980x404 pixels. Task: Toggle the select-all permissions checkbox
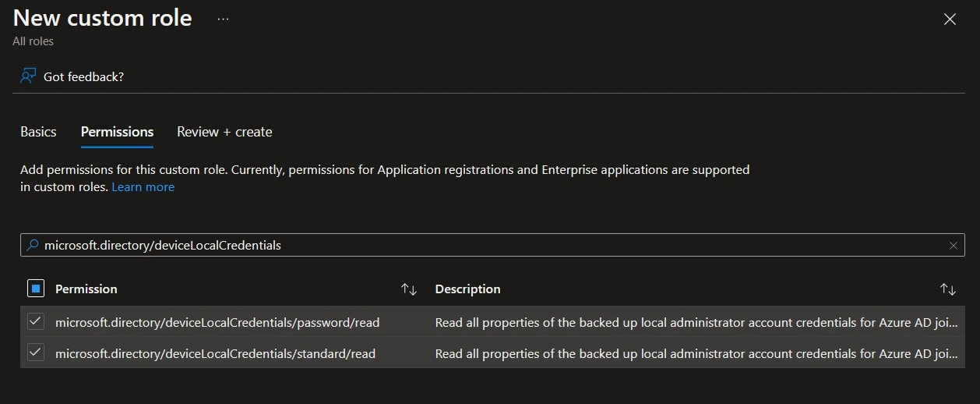36,289
